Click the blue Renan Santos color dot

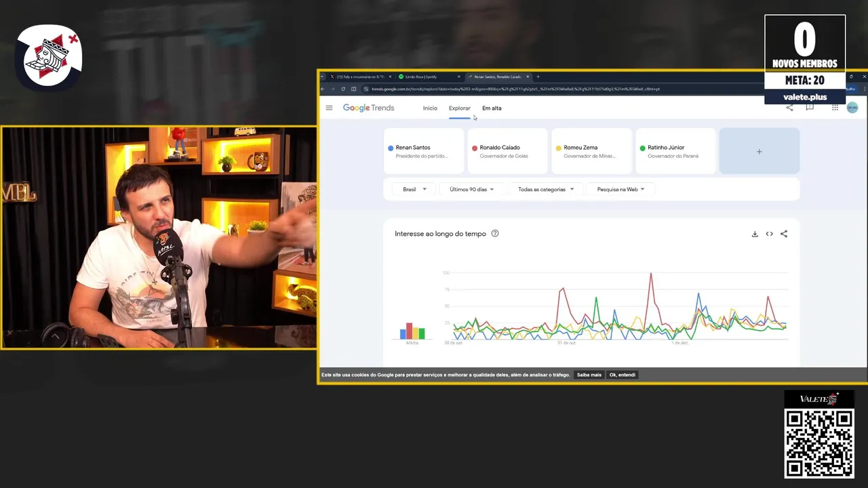click(x=391, y=148)
